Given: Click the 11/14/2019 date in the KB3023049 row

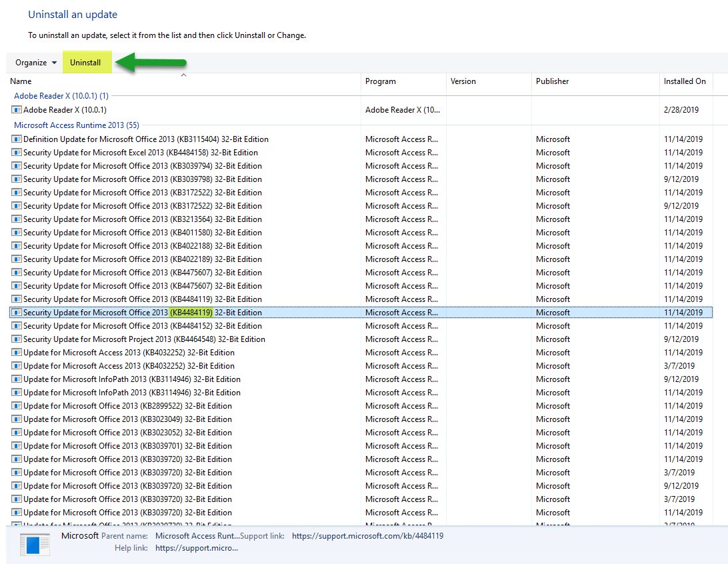Looking at the screenshot, I should point(683,419).
